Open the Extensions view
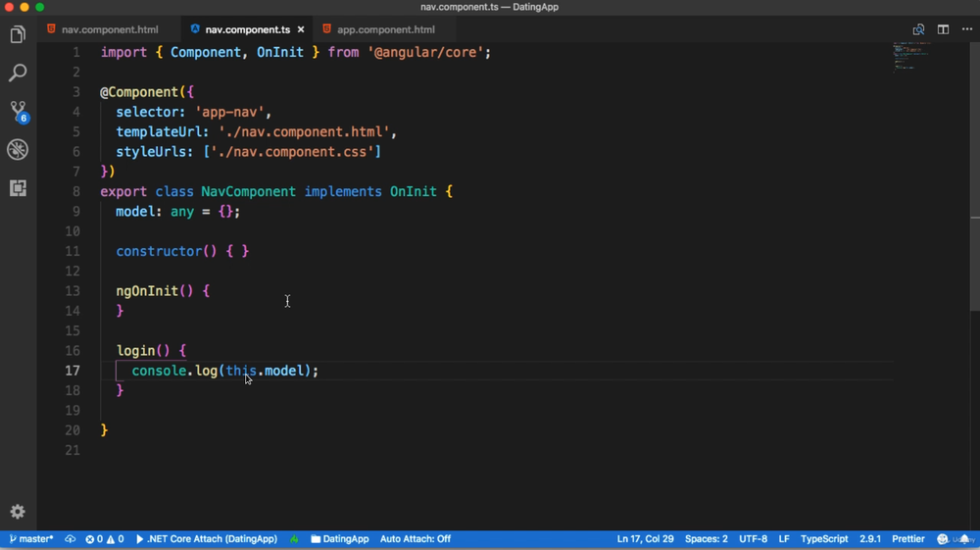 coord(18,188)
